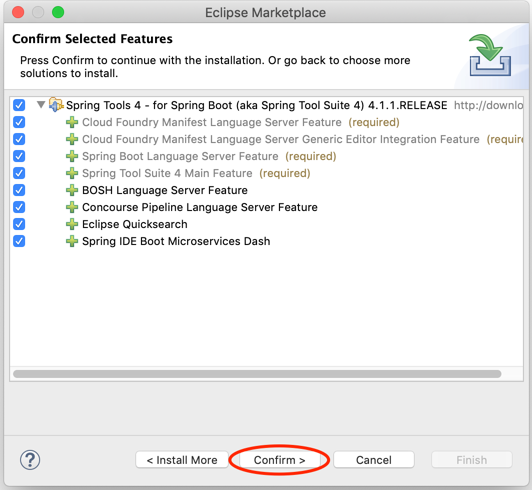Image resolution: width=532 pixels, height=490 pixels.
Task: Click the plus icon beside BOSH Language Server Feature
Action: (72, 190)
